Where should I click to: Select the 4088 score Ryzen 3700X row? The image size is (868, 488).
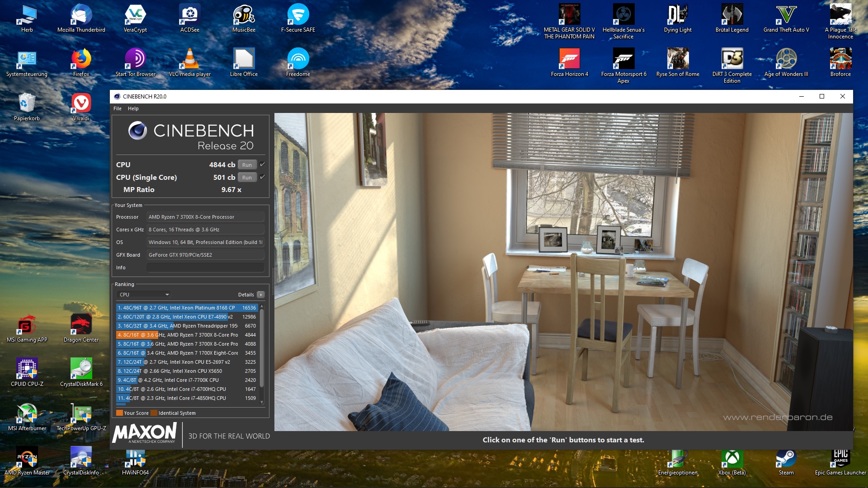pyautogui.click(x=187, y=344)
